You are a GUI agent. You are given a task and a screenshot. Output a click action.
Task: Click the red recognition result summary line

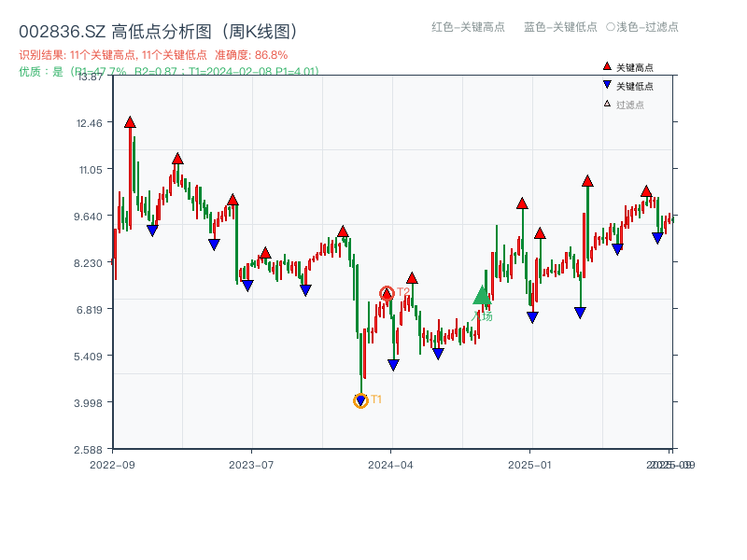(153, 55)
